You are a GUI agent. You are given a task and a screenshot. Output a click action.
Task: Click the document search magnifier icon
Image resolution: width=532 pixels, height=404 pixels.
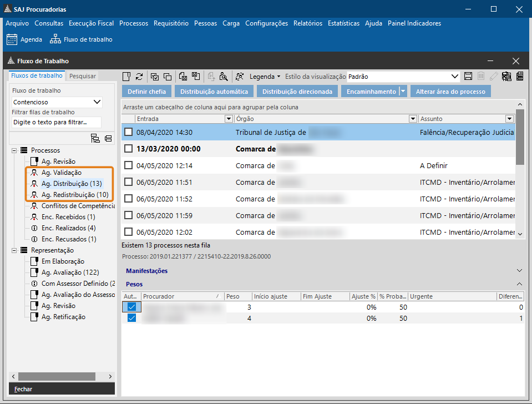(224, 77)
